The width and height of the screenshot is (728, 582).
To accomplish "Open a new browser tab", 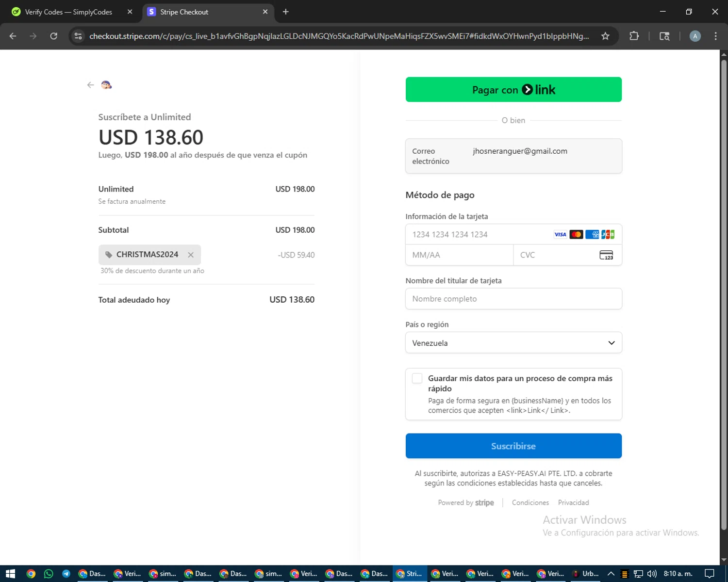I will [286, 12].
